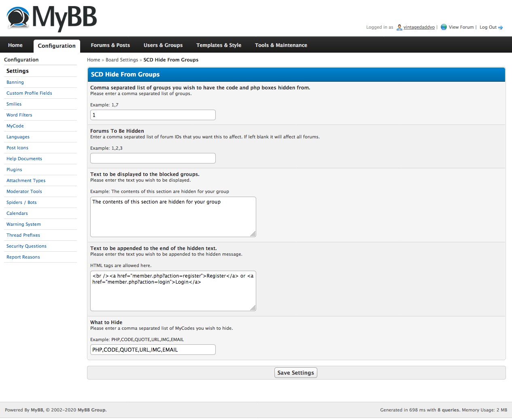Click the 'Forums To Be Hidden' label
The width and height of the screenshot is (512, 420).
coord(117,131)
